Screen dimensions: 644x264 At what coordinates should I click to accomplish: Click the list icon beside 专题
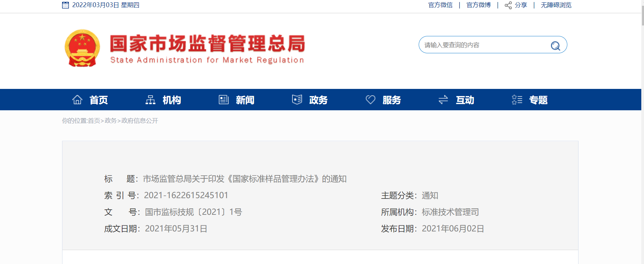517,100
